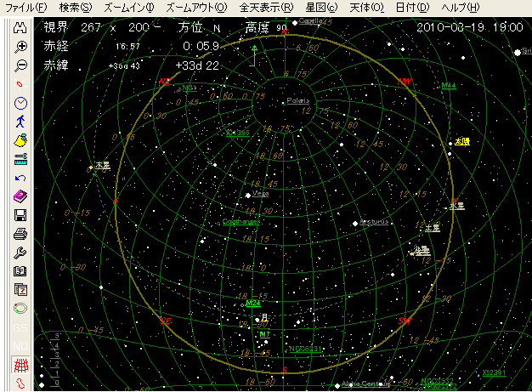Click the floppy disk save icon
Viewport: 532px width, 392px height.
click(x=20, y=215)
